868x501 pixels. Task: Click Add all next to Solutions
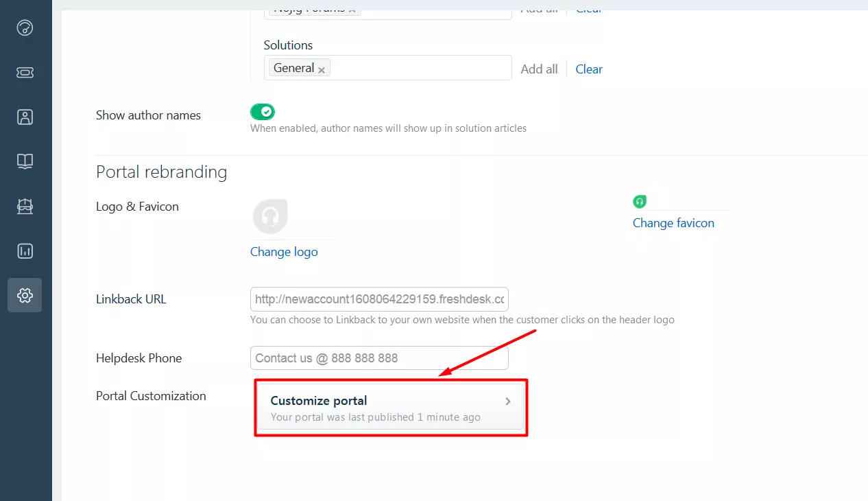coord(539,69)
